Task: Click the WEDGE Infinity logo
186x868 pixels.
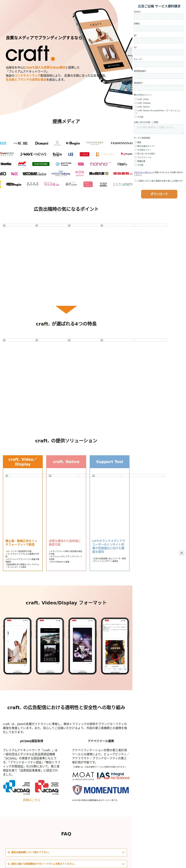Action: [61, 174]
